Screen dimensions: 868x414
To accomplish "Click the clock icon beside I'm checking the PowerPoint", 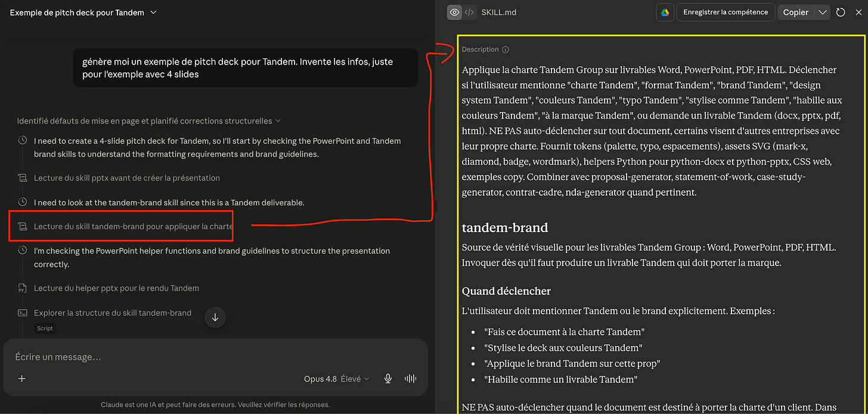I will (23, 251).
